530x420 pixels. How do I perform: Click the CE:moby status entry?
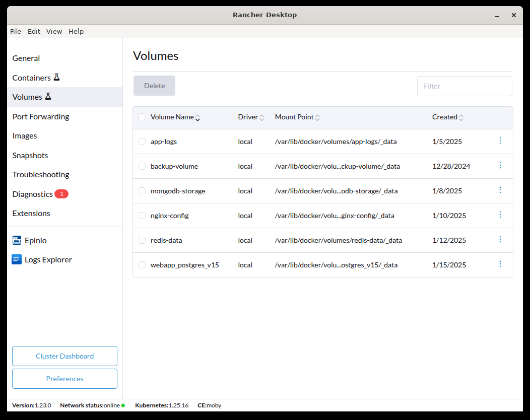209,405
